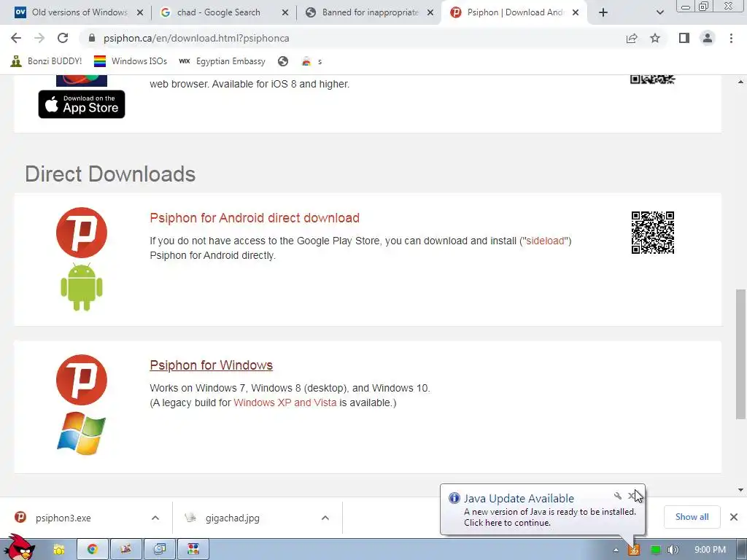Click the 9:00 PM clock
The width and height of the screenshot is (747, 560).
coord(710,550)
